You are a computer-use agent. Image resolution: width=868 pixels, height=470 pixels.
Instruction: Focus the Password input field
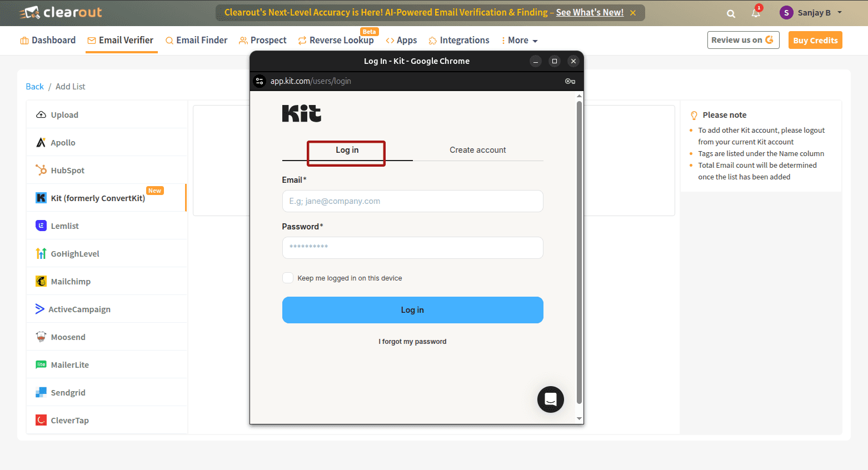click(x=413, y=248)
